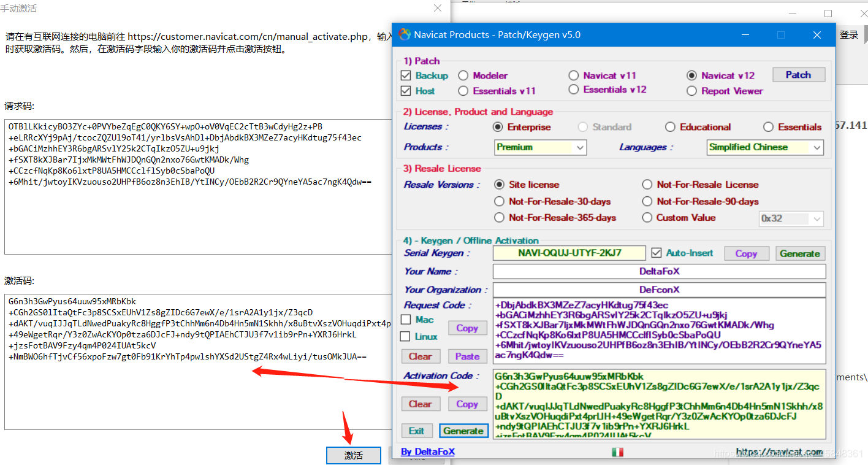Copy the Request Code

(x=467, y=328)
